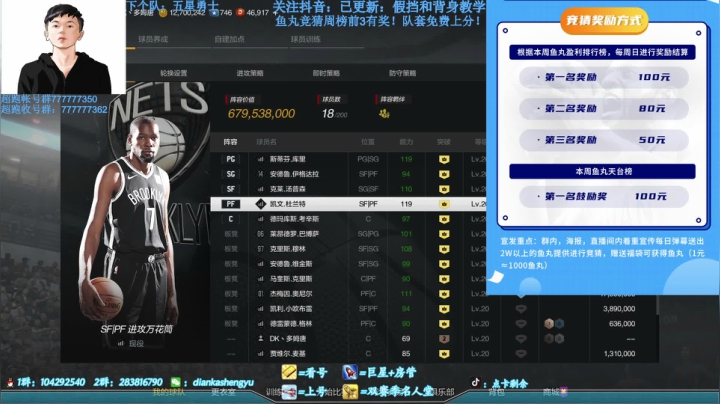Screen dimensions: 720x404
Task: Click breakthrough badge for 斯蒂芬.库里
Action: (444, 159)
